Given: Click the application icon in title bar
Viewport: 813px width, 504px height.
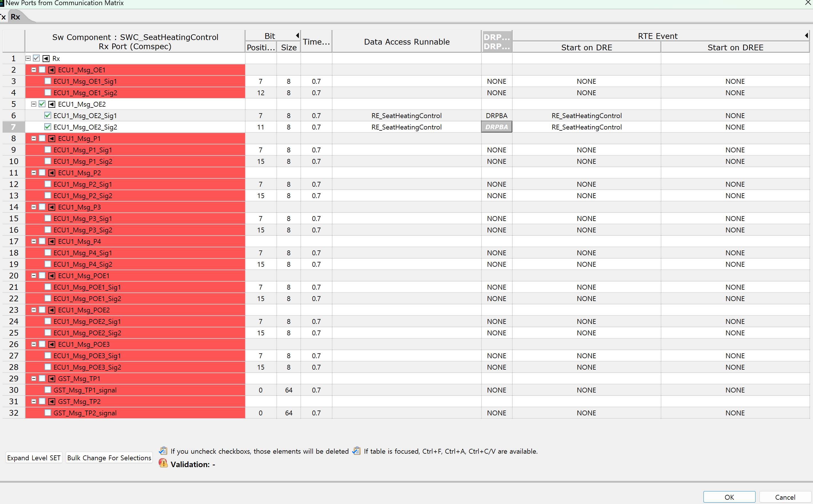Looking at the screenshot, I should tap(2, 3).
